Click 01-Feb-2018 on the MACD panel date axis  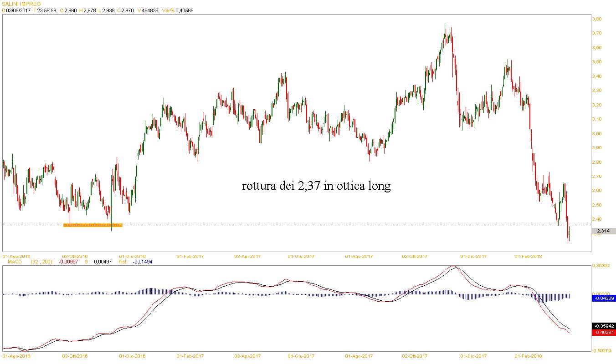pyautogui.click(x=528, y=356)
